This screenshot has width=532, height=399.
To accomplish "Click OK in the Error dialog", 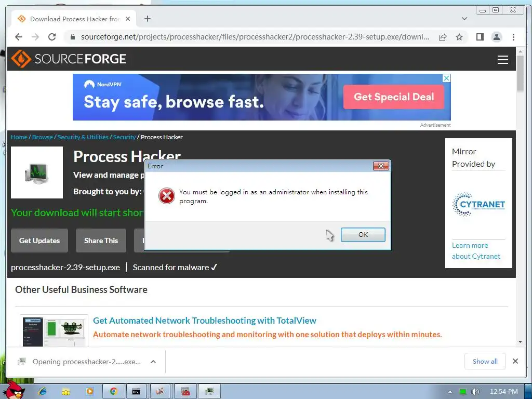I will [363, 234].
